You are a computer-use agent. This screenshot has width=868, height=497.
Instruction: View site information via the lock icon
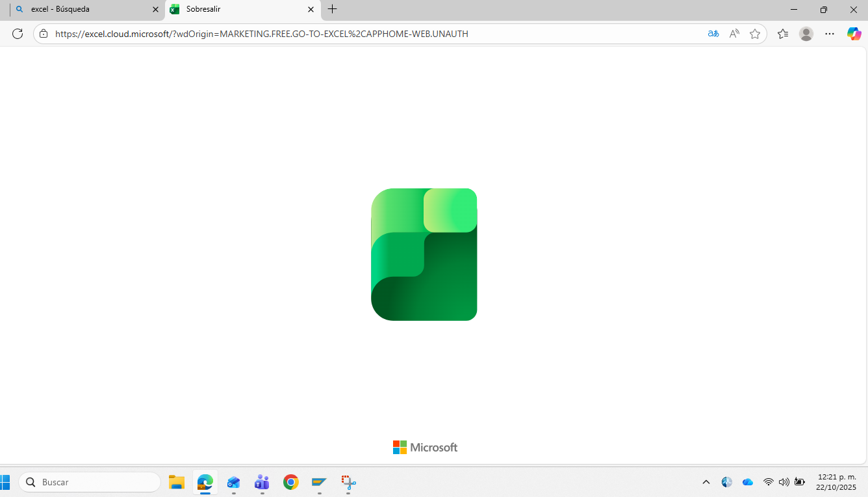click(x=44, y=34)
